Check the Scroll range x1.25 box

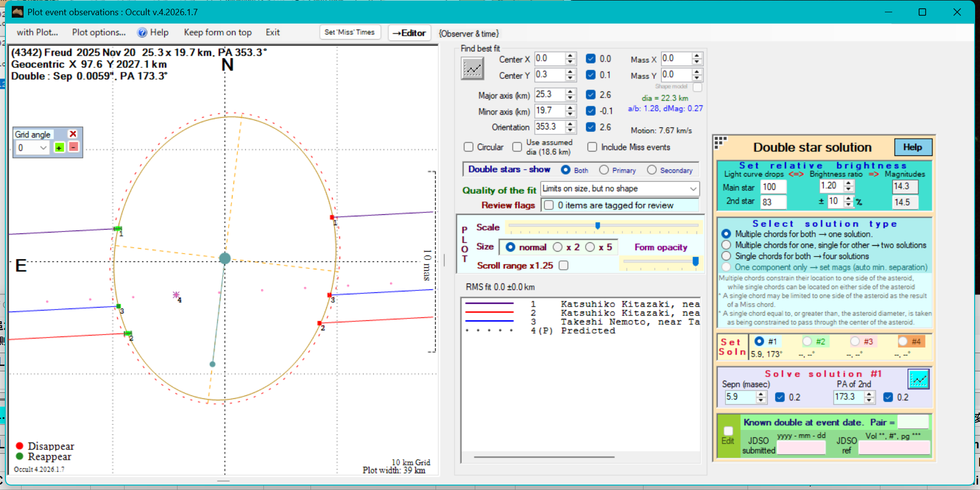[564, 265]
